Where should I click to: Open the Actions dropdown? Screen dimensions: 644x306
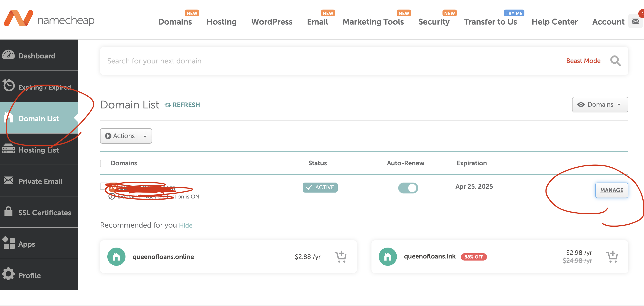point(126,136)
